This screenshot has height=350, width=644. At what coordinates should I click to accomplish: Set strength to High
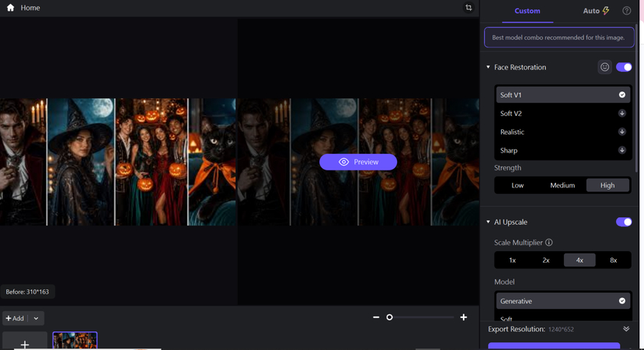pos(607,185)
